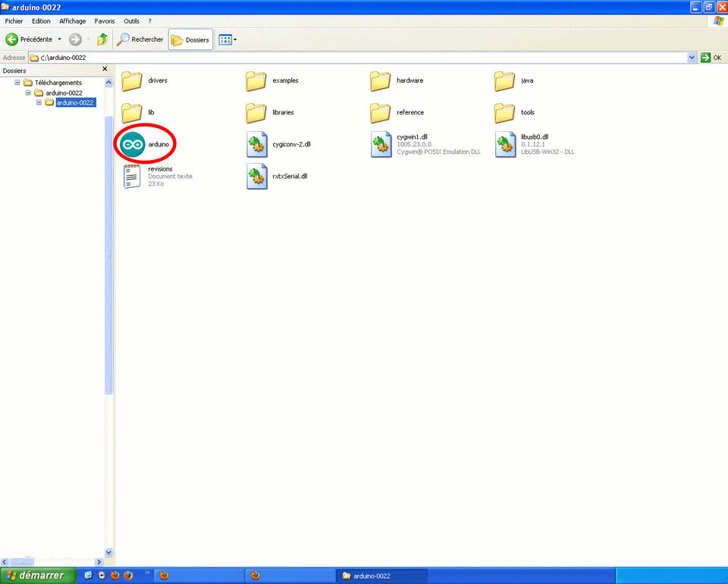Open the drivers folder
Image resolution: width=728 pixels, height=584 pixels.
point(133,80)
